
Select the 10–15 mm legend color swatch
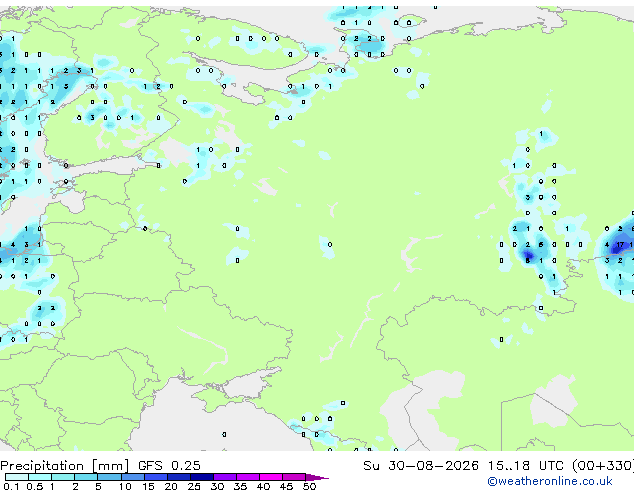133,477
